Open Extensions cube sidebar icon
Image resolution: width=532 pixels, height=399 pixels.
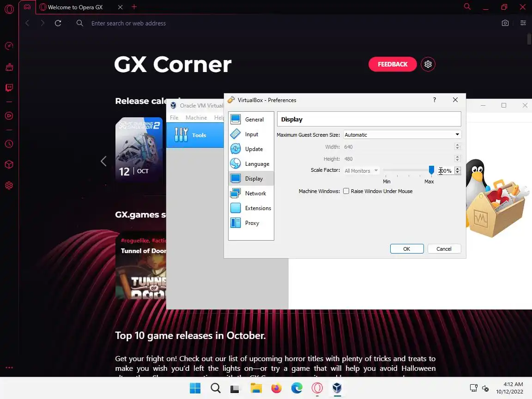click(x=9, y=164)
